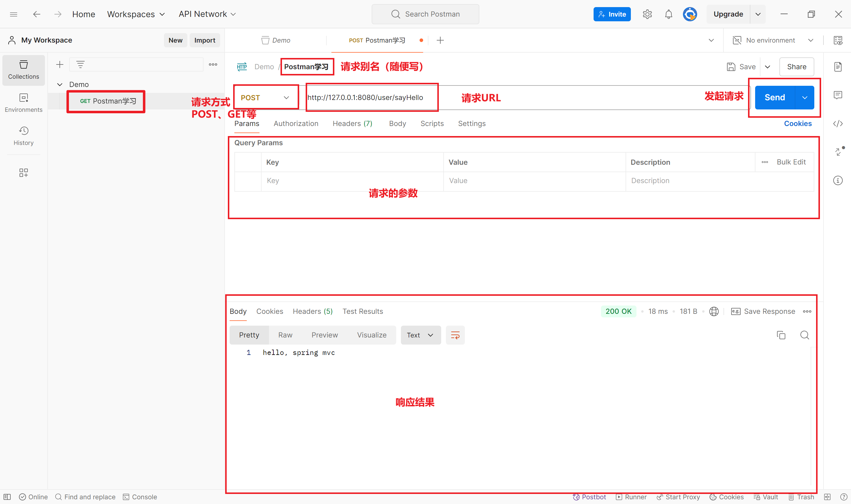This screenshot has height=504, width=851.
Task: Open the hamburger menu icon
Action: (x=14, y=14)
